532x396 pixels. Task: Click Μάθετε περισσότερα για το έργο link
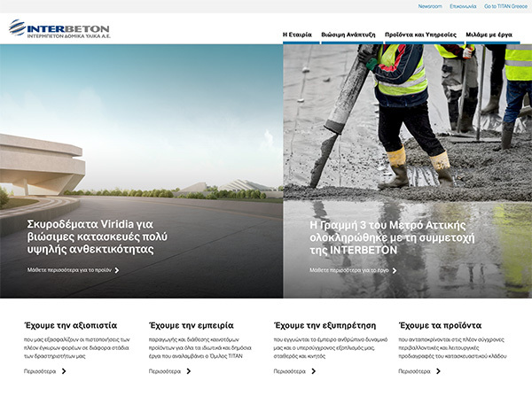[x=348, y=270]
